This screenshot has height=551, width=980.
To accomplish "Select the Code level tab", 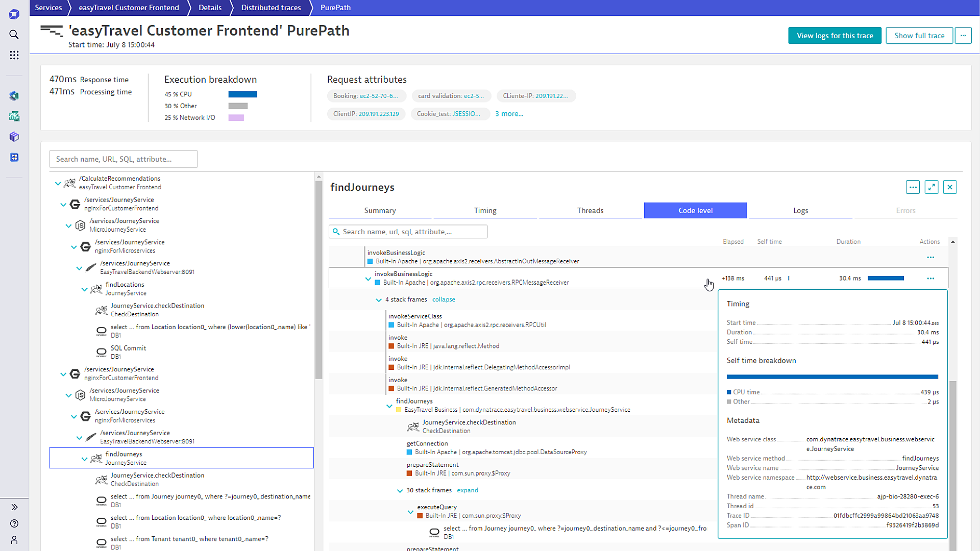I will (695, 210).
